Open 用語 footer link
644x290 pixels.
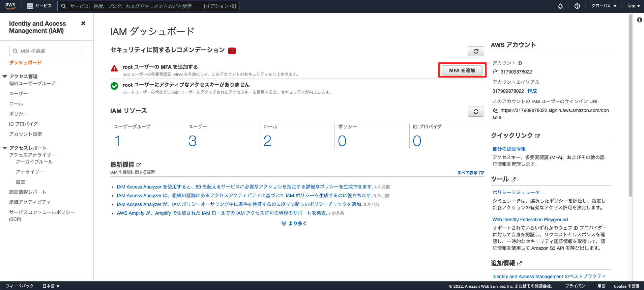pos(602,286)
